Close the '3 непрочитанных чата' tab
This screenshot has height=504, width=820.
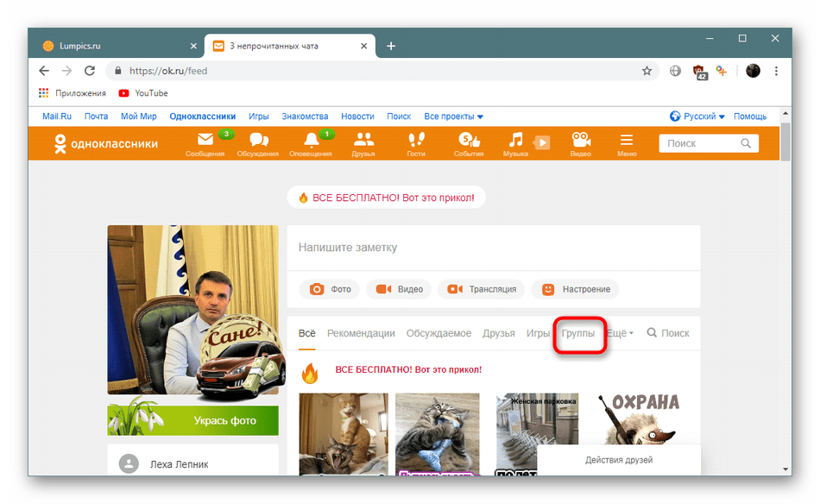364,46
